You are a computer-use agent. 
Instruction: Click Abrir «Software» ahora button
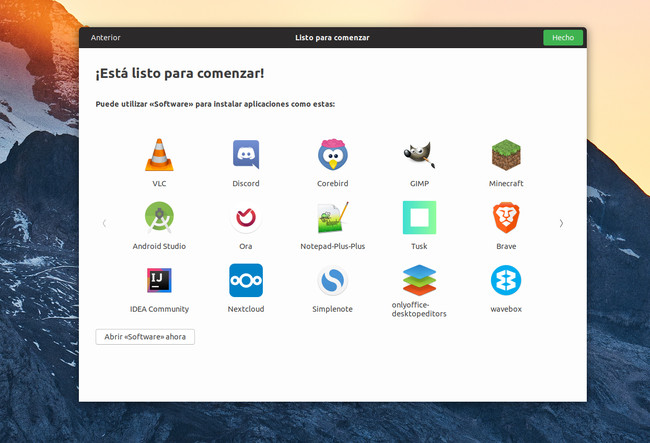click(145, 336)
